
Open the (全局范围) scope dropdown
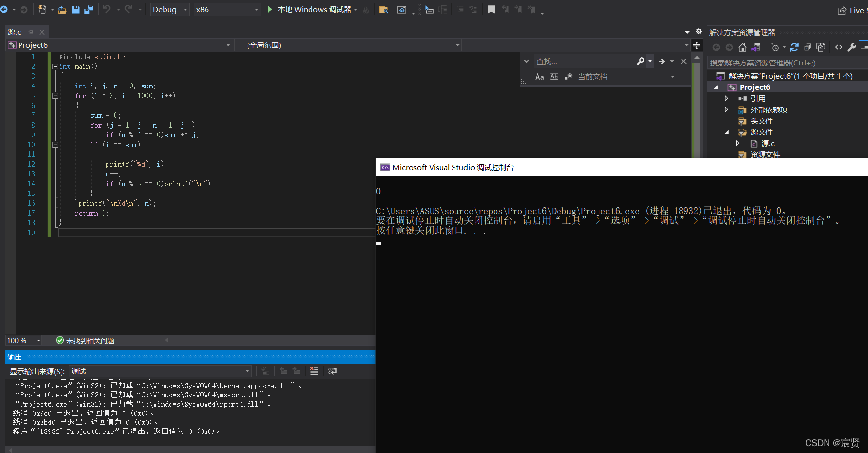(x=348, y=45)
